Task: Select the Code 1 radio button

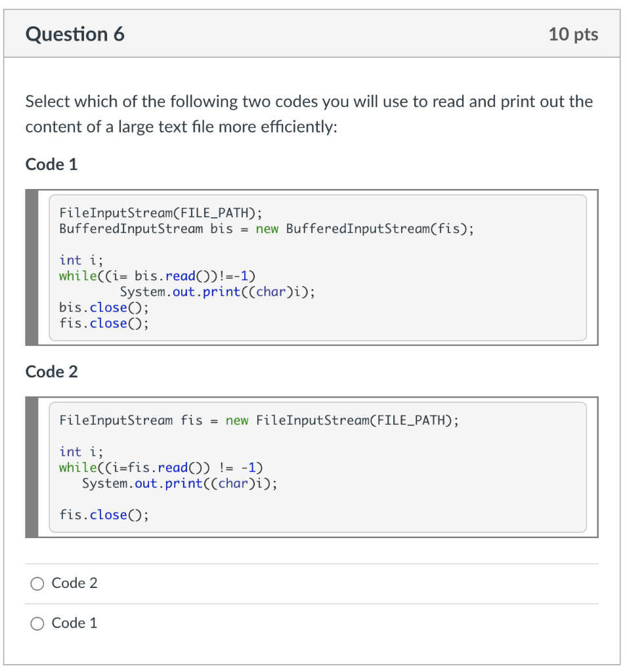Action: tap(37, 623)
